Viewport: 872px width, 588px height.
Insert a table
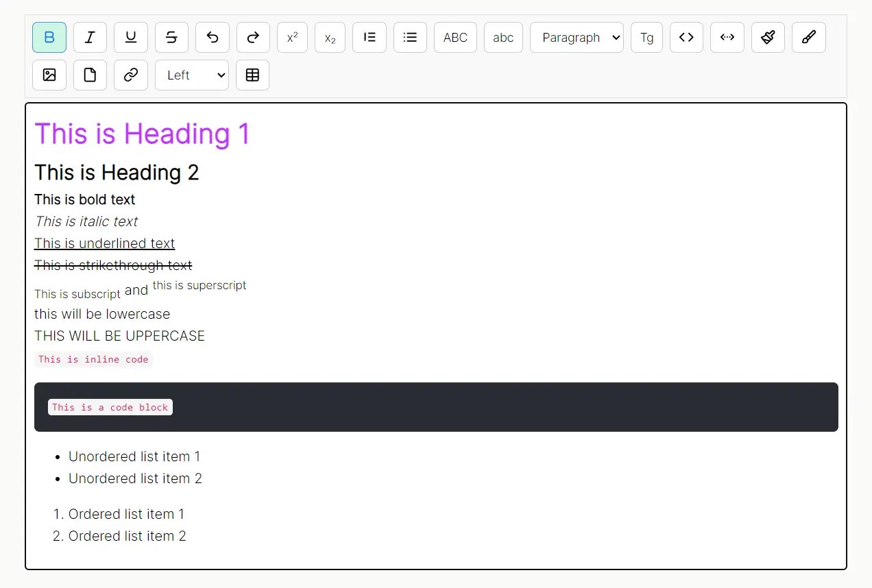click(x=252, y=75)
